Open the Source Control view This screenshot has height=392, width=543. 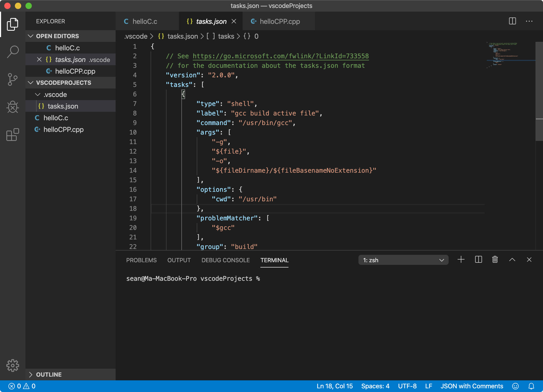click(x=13, y=79)
